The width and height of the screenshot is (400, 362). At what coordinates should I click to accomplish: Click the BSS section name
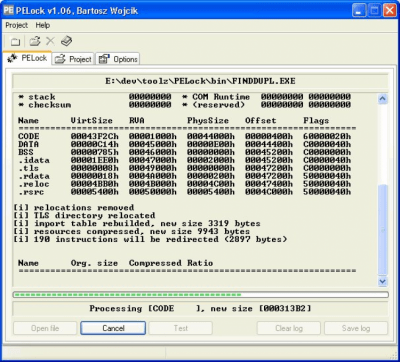(x=26, y=152)
